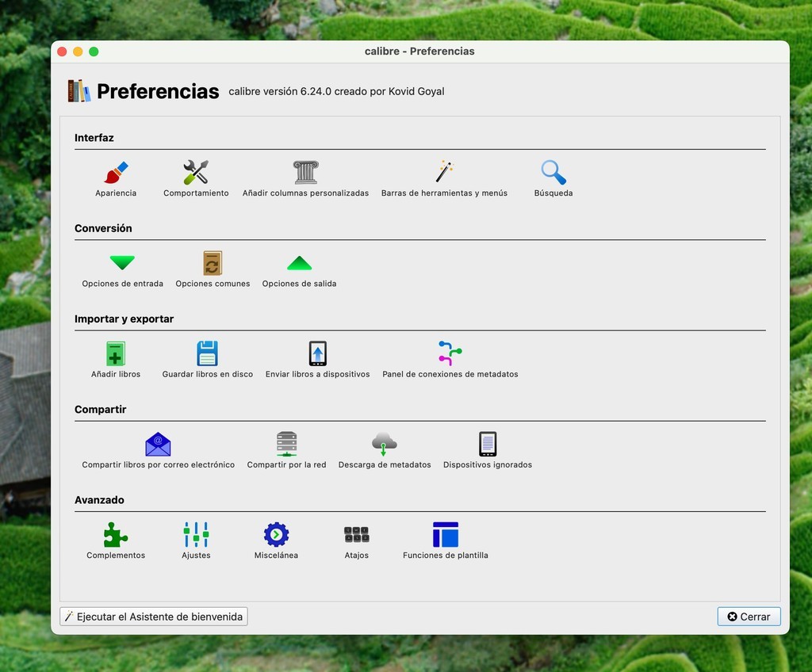Open Añadir libros green book icon
812x672 pixels.
(x=116, y=353)
